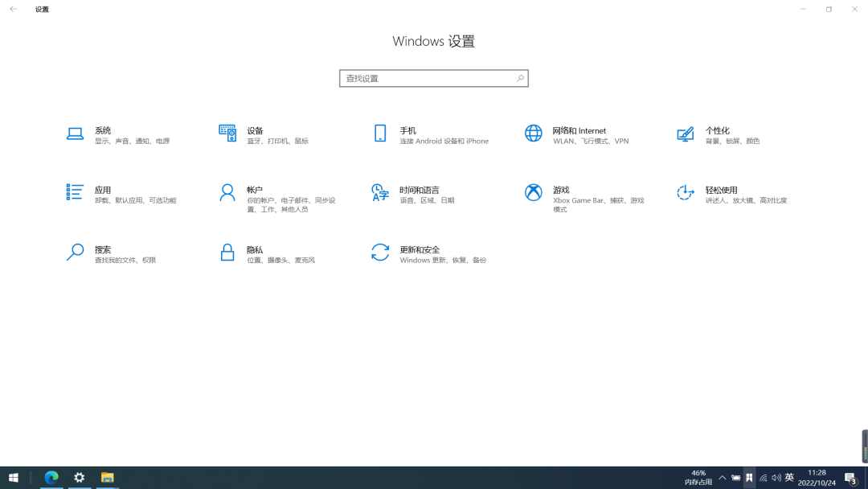The height and width of the screenshot is (489, 868).
Task: Open the 时间和语言 clock-letter icon
Action: [380, 193]
